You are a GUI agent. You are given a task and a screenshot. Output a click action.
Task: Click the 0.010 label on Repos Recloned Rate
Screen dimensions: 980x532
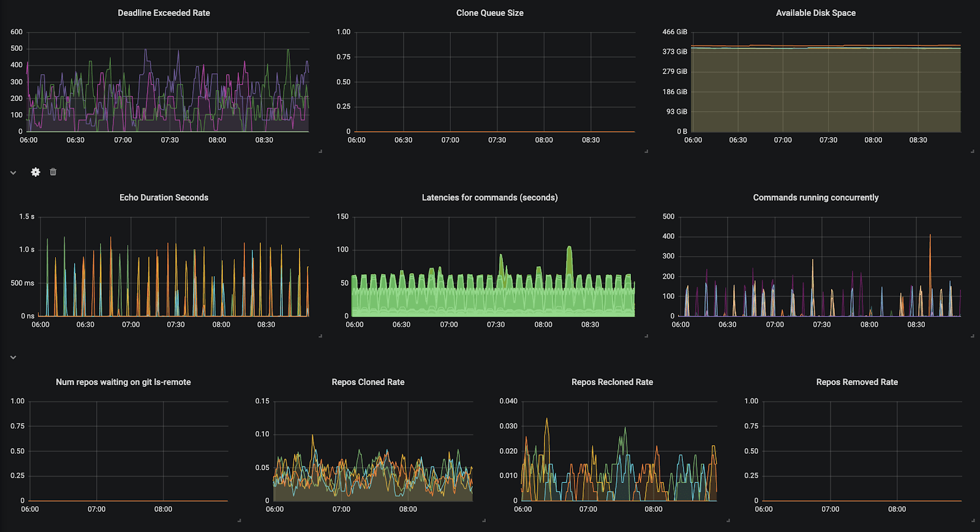coord(508,476)
